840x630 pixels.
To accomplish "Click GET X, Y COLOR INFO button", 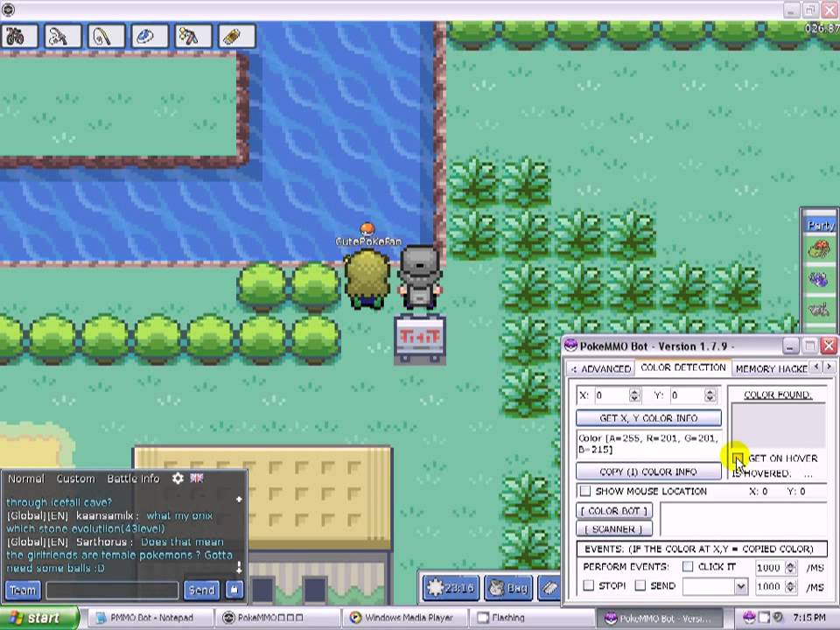I will pos(648,418).
